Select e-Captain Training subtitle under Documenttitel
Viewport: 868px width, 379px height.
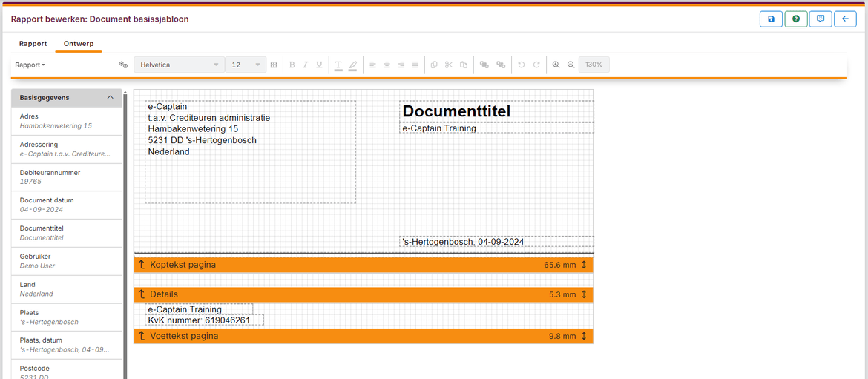click(x=496, y=128)
